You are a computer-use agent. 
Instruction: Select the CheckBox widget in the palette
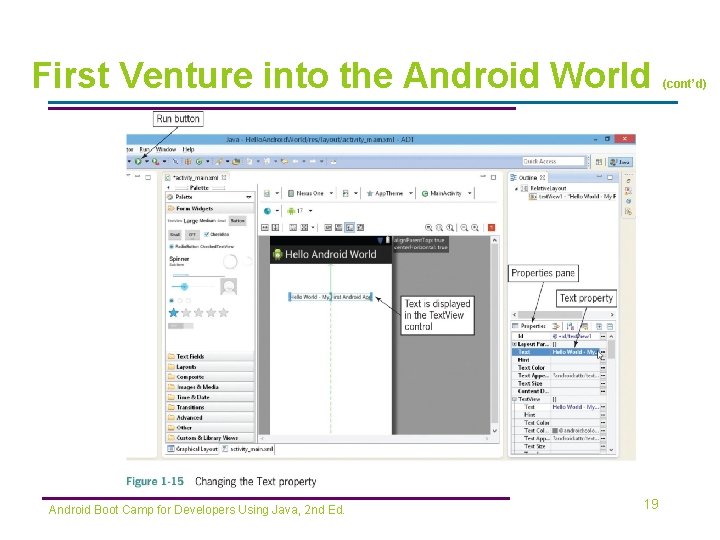pos(216,234)
